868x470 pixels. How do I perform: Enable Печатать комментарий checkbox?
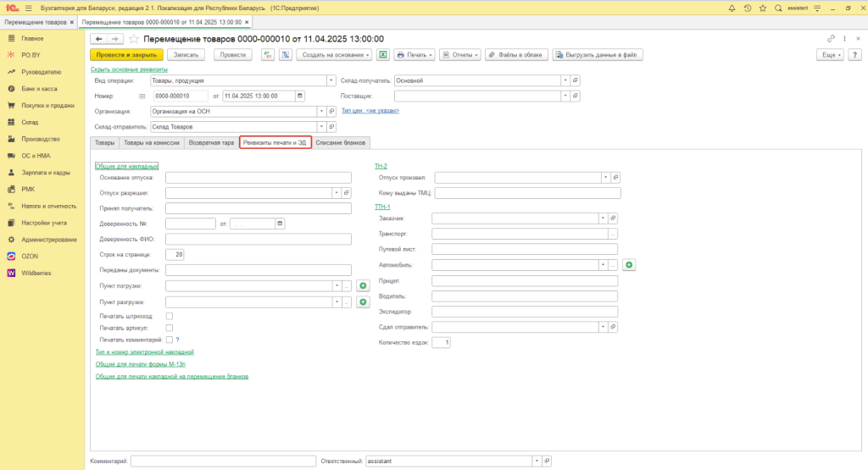pos(170,340)
